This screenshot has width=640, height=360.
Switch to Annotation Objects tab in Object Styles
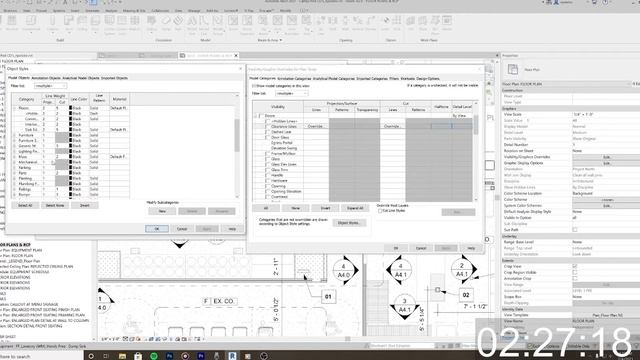coord(46,78)
